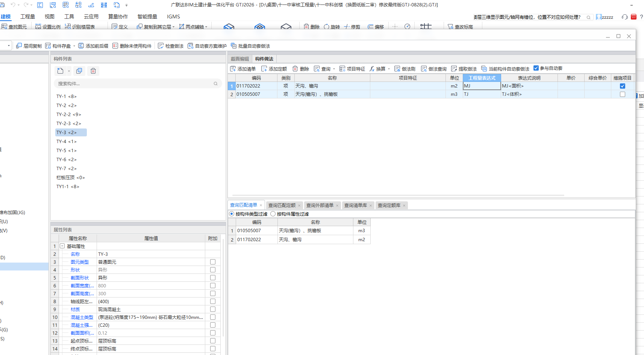The width and height of the screenshot is (644, 355).
Task: Click 做法刷 method brush tool
Action: pos(405,69)
